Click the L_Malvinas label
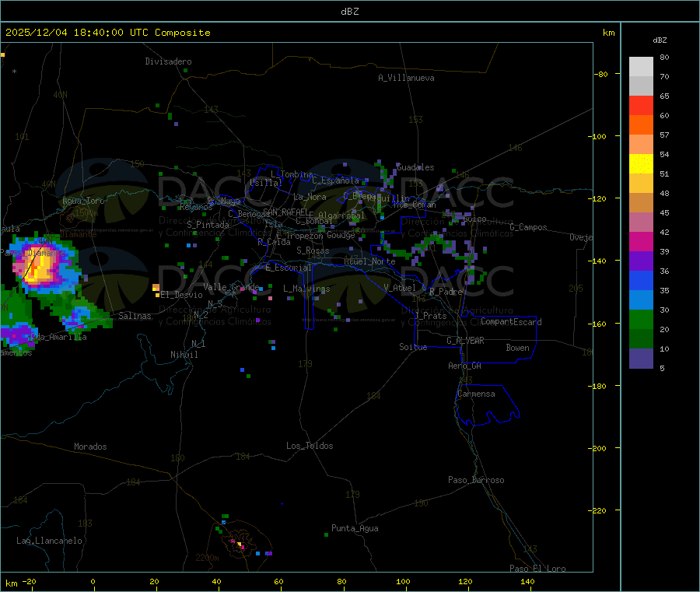 tap(306, 289)
